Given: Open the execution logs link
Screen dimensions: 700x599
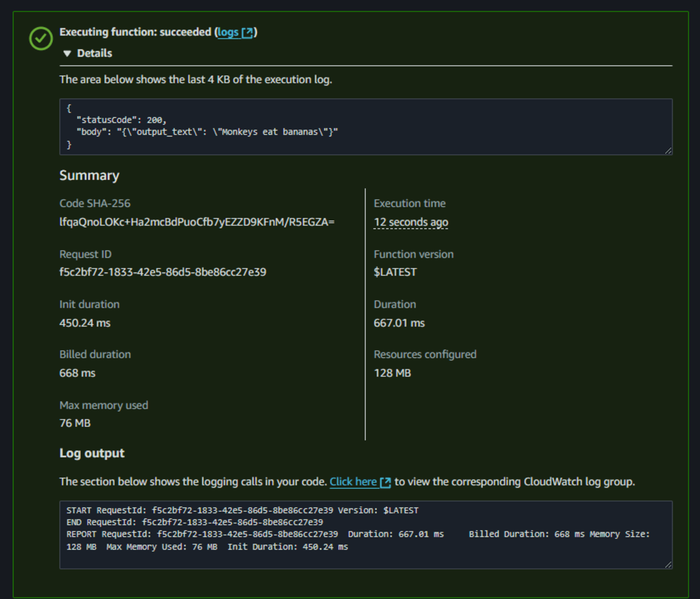Looking at the screenshot, I should [x=228, y=32].
